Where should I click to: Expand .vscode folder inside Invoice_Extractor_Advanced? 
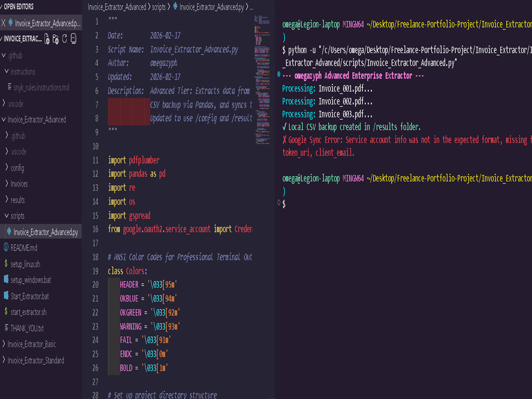point(6,151)
